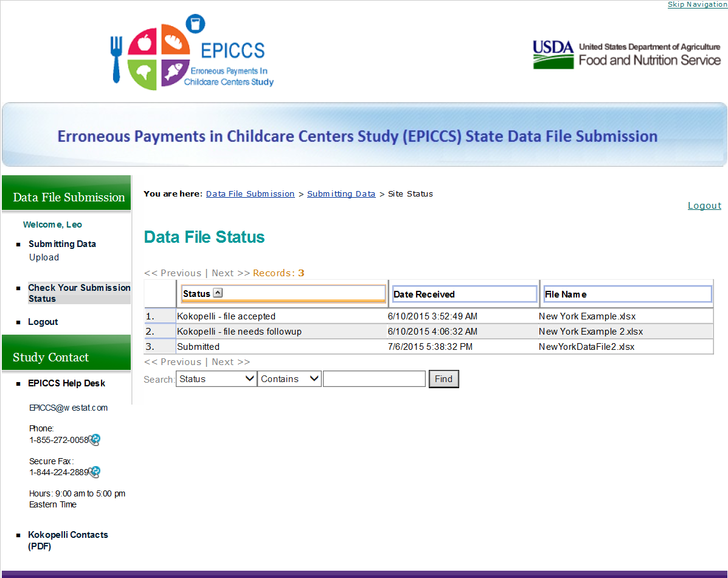Click the Date Received column header
Screen dimensions: 728x578
464,294
